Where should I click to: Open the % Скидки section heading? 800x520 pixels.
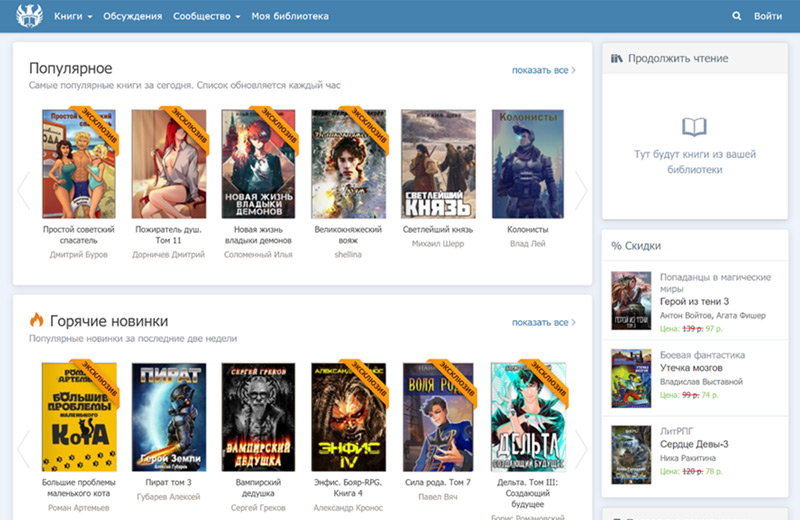click(x=636, y=246)
